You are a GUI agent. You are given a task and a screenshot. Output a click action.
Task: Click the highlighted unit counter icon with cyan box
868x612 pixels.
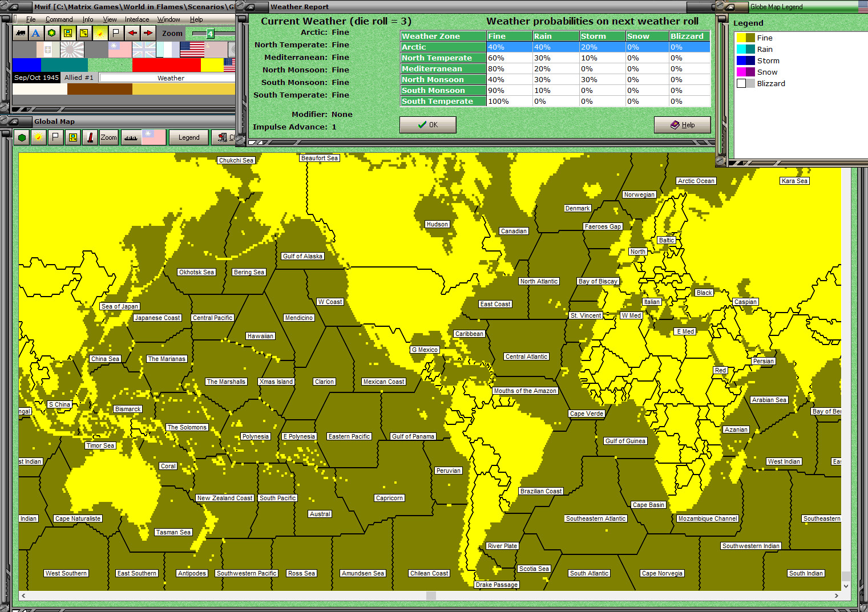[x=68, y=33]
